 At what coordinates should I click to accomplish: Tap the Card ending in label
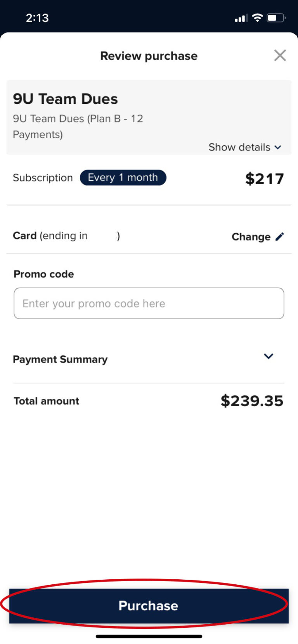coord(50,236)
